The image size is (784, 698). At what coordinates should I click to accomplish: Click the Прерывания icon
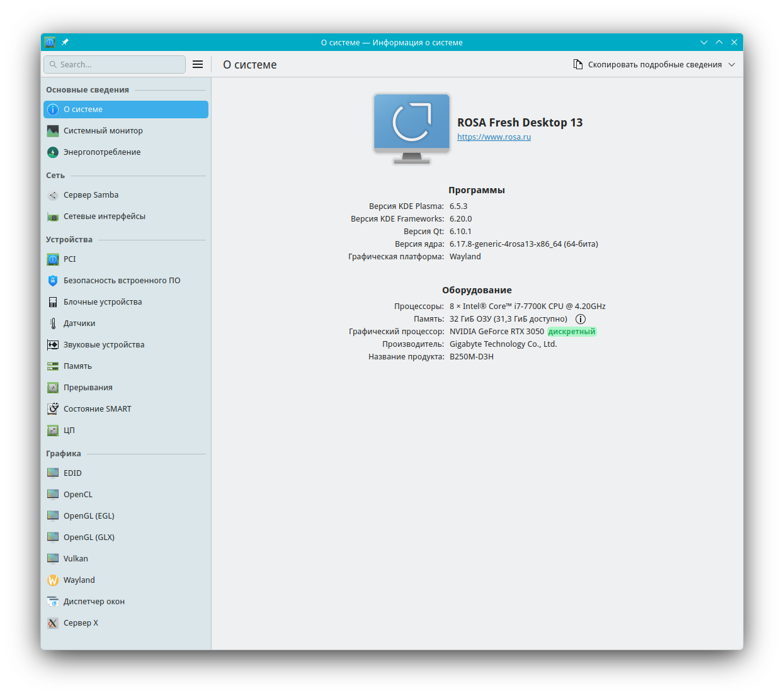tap(53, 388)
